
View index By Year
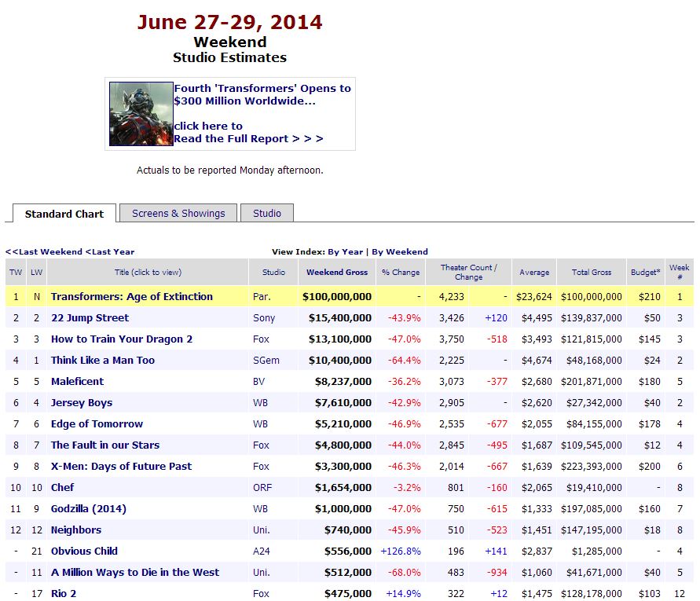click(x=345, y=251)
